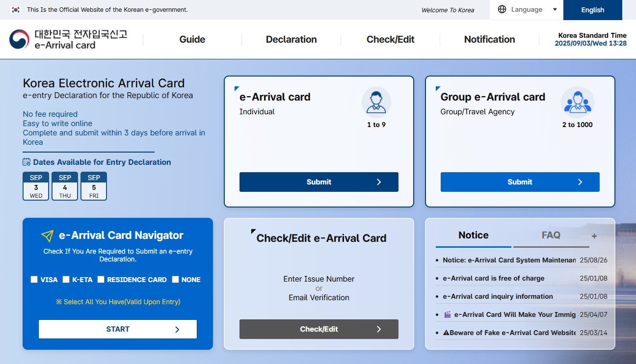Image resolution: width=636 pixels, height=364 pixels.
Task: Tick the K-ETA checkbox
Action: click(66, 280)
